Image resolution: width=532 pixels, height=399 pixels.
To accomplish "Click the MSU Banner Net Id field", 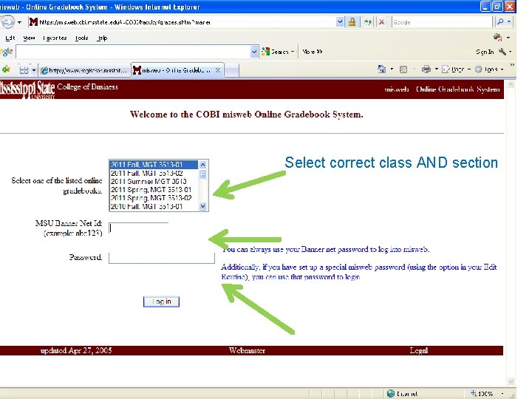I will click(x=138, y=228).
